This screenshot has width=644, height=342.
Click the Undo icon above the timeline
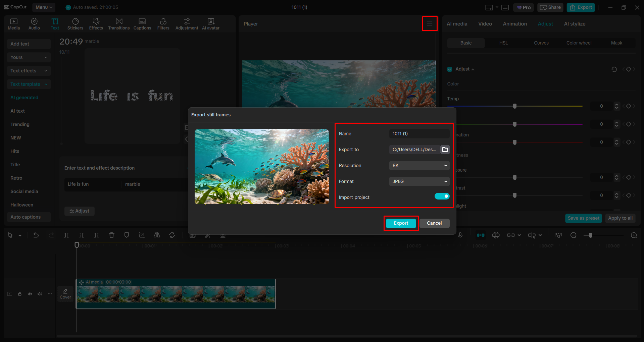click(x=36, y=235)
